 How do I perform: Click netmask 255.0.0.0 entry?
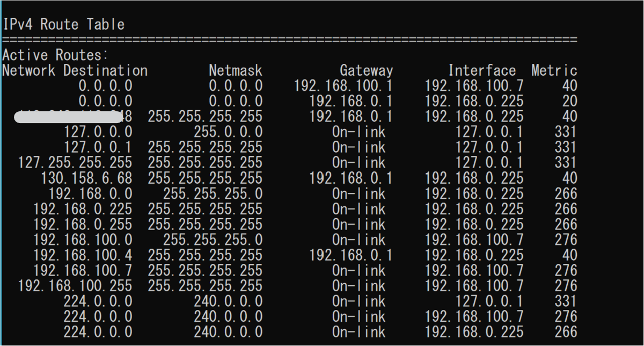[x=228, y=132]
